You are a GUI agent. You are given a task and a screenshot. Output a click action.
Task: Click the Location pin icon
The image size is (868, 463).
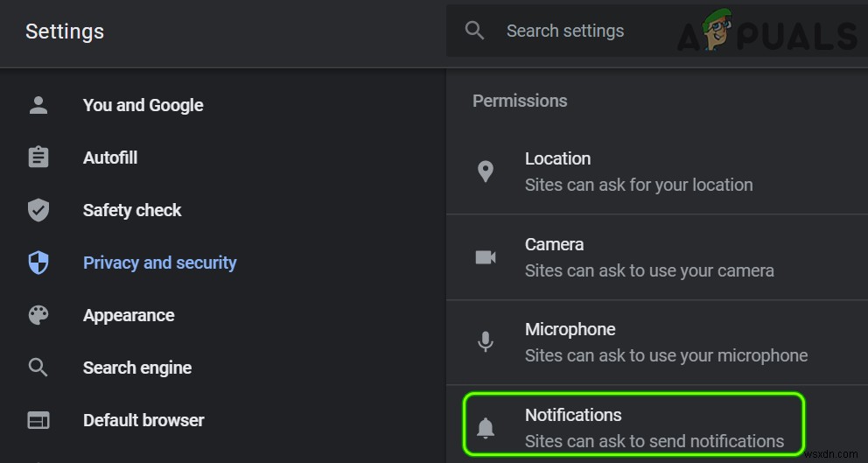(x=486, y=171)
